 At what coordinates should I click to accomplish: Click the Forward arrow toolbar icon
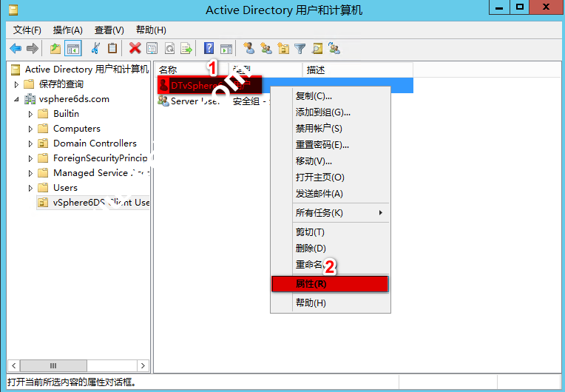(x=33, y=48)
